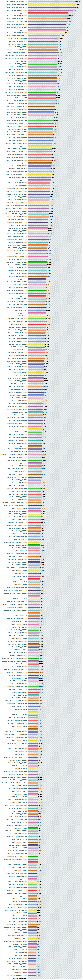
Task: Select the Intel Core i7-3770K bar
Action: point(43,50)
